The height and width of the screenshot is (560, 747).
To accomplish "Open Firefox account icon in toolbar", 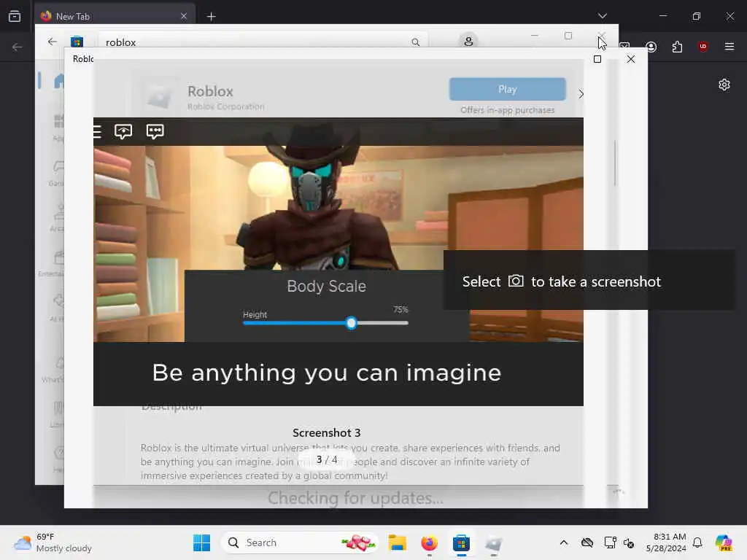I will 651,47.
